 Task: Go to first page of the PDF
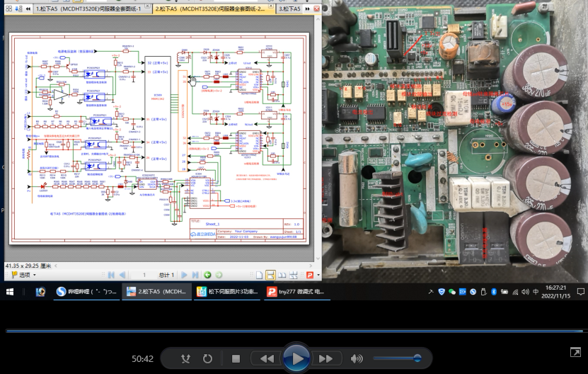[111, 275]
